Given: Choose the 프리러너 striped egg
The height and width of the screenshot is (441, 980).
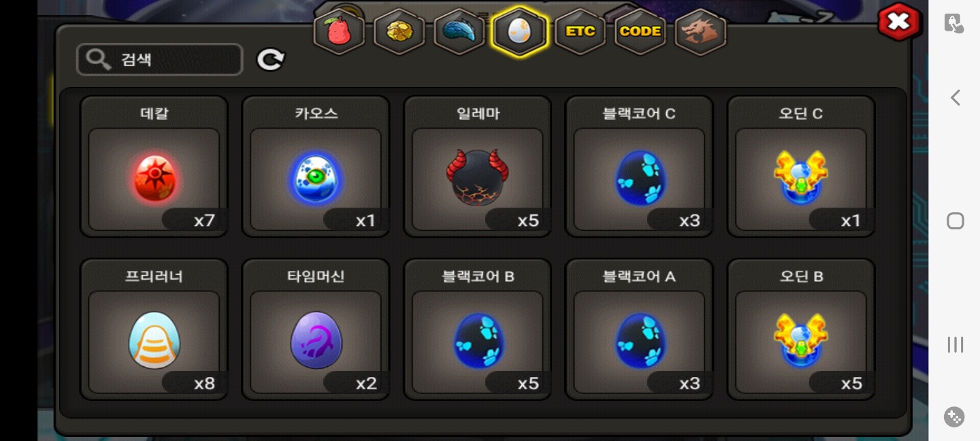Looking at the screenshot, I should pos(154,329).
